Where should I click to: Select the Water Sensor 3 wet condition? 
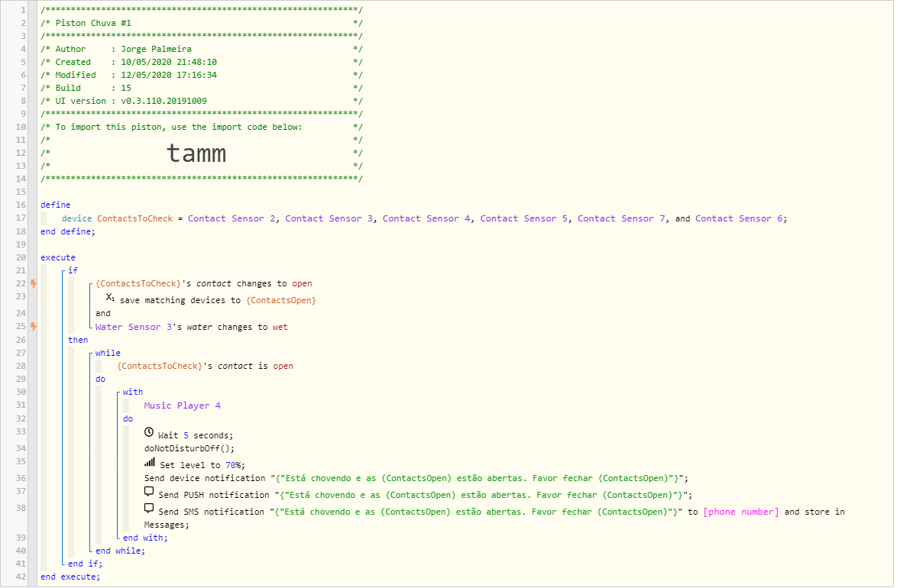[x=192, y=327]
